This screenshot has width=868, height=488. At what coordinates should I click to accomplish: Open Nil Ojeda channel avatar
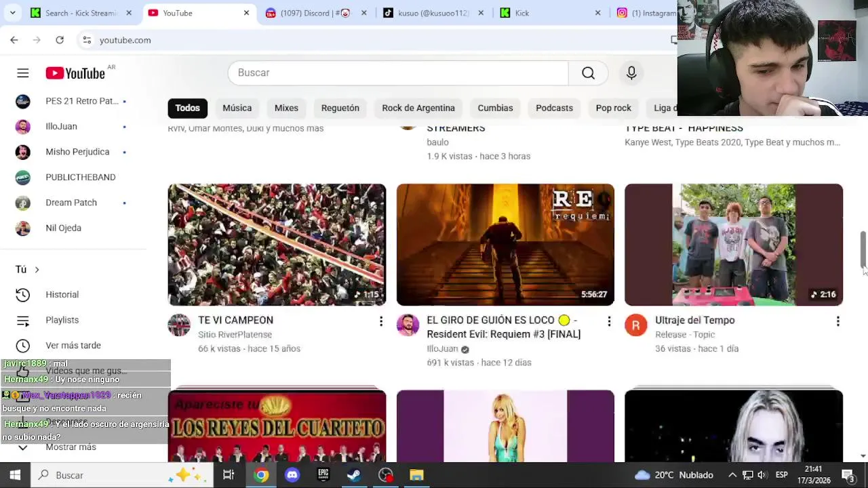pyautogui.click(x=23, y=228)
